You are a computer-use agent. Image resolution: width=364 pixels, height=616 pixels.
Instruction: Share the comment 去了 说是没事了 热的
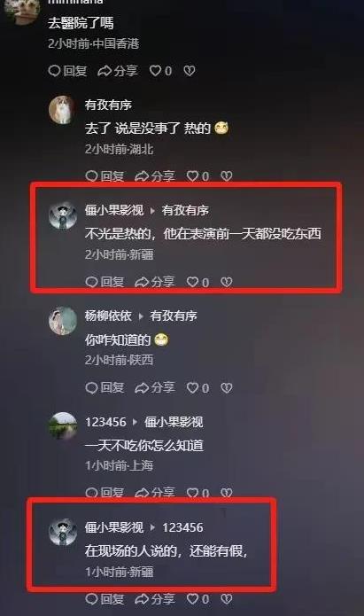(155, 176)
